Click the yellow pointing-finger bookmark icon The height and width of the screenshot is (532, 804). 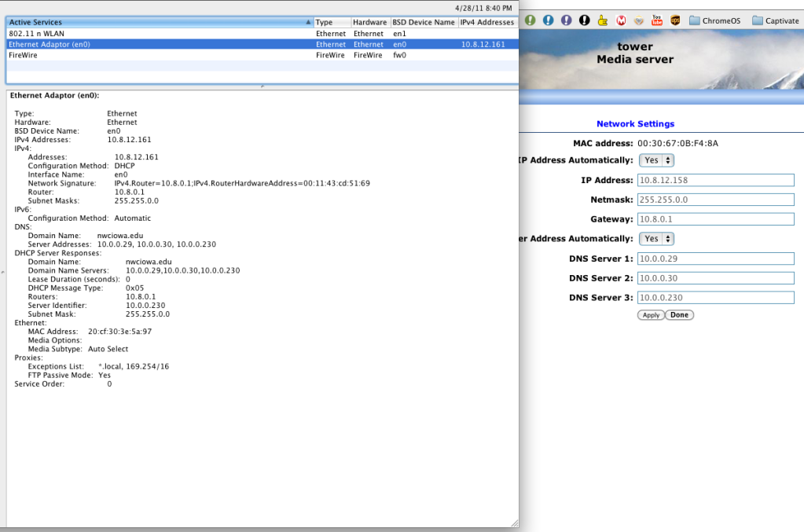pos(602,20)
